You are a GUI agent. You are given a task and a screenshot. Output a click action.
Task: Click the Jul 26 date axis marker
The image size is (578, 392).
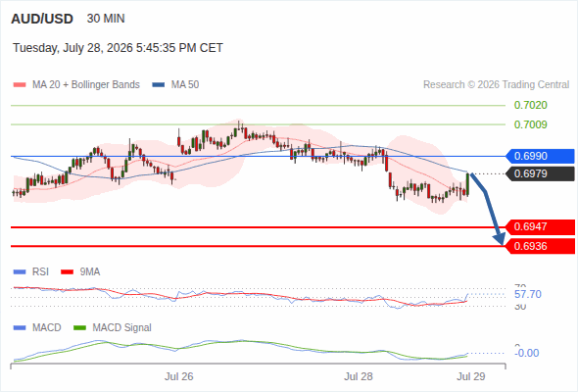(x=178, y=376)
